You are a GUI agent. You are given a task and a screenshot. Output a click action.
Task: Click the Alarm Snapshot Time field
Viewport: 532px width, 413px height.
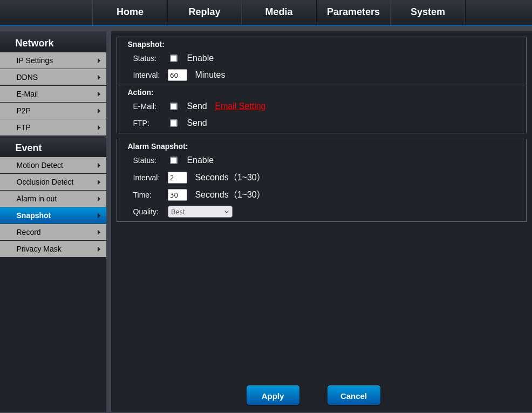point(178,195)
